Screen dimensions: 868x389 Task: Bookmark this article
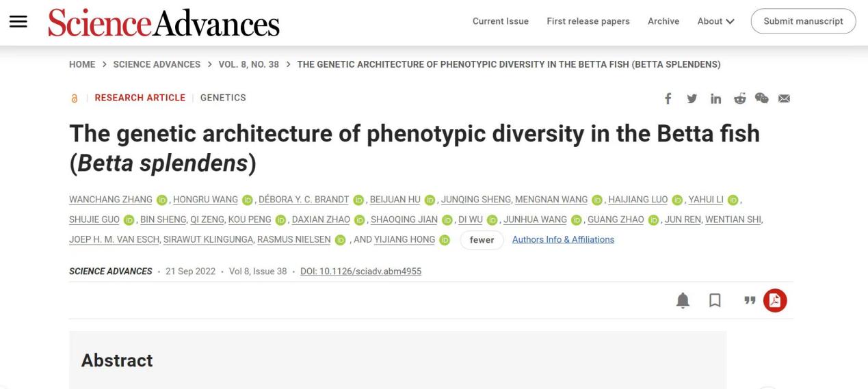pos(715,301)
